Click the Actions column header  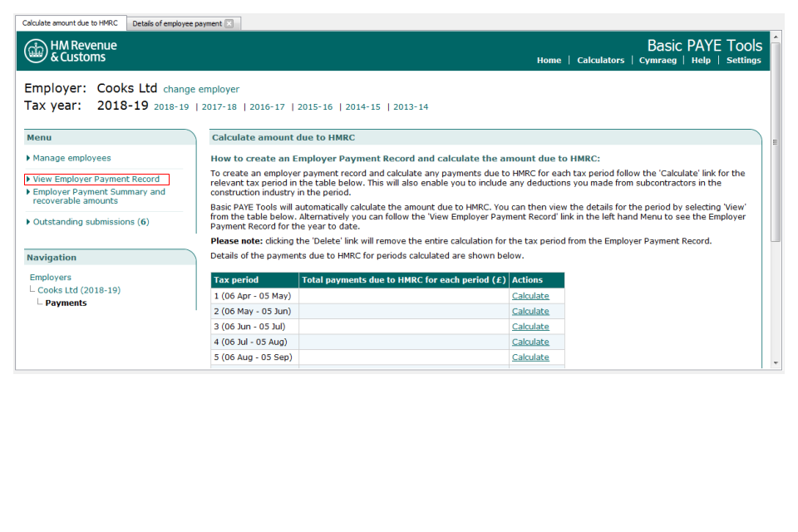(x=537, y=280)
